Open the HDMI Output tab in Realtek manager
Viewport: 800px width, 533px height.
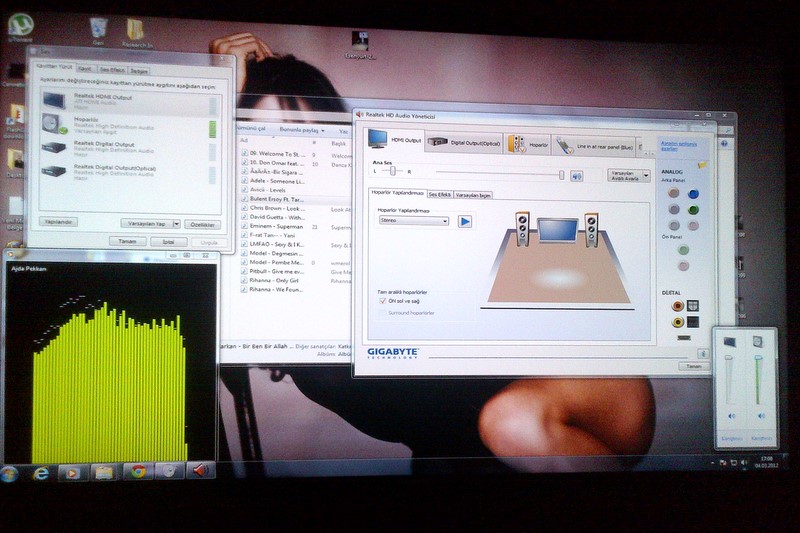[395, 139]
